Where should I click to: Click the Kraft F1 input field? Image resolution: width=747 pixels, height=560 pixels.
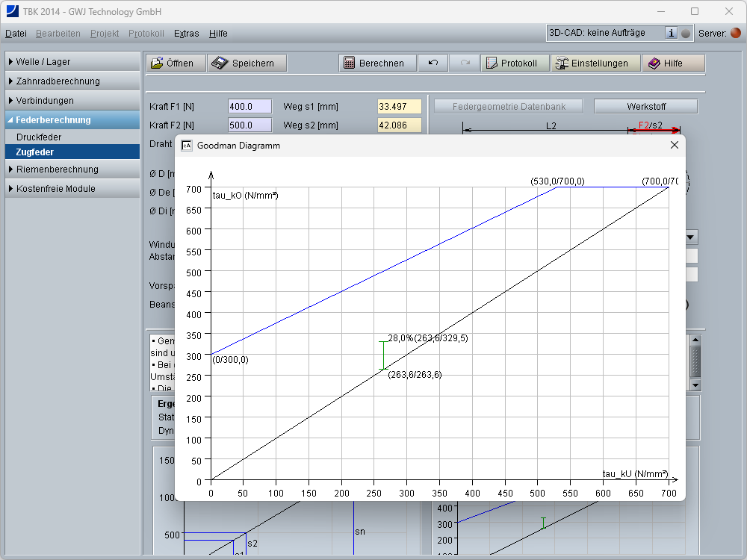250,106
